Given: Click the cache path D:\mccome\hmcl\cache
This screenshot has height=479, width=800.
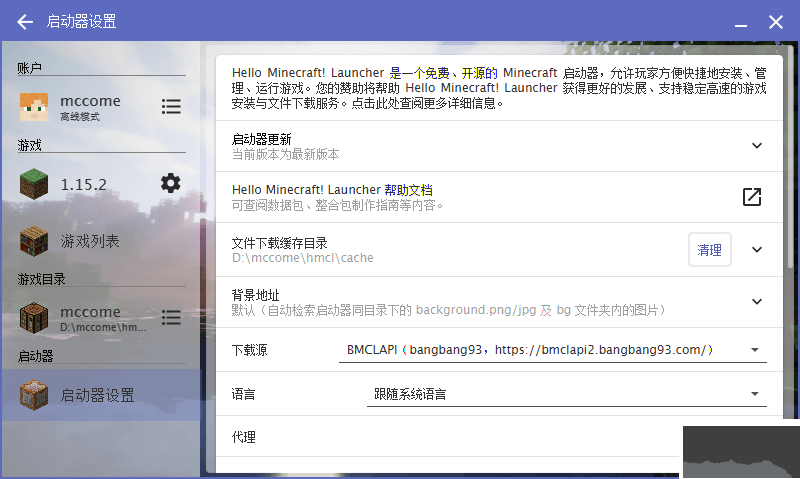Looking at the screenshot, I should 303,258.
